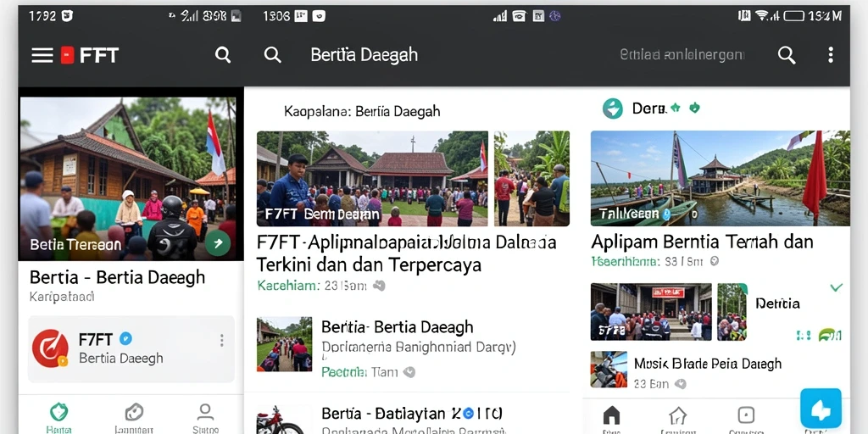Click the search input field in right header

coord(682,55)
